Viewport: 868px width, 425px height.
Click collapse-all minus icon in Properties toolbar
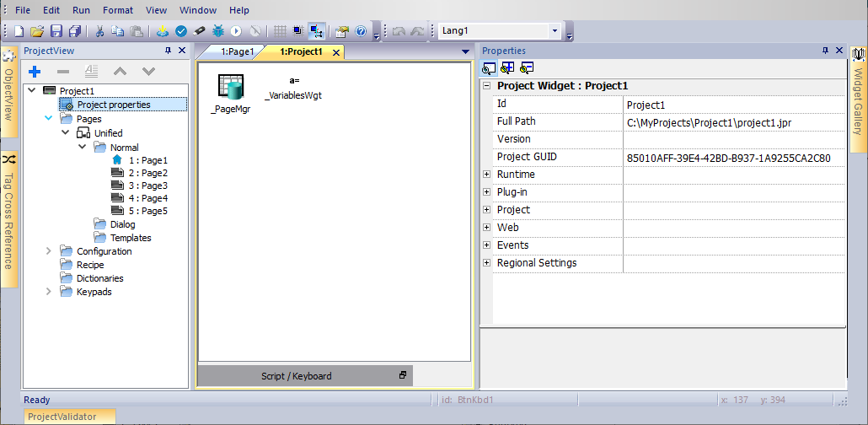coord(527,68)
